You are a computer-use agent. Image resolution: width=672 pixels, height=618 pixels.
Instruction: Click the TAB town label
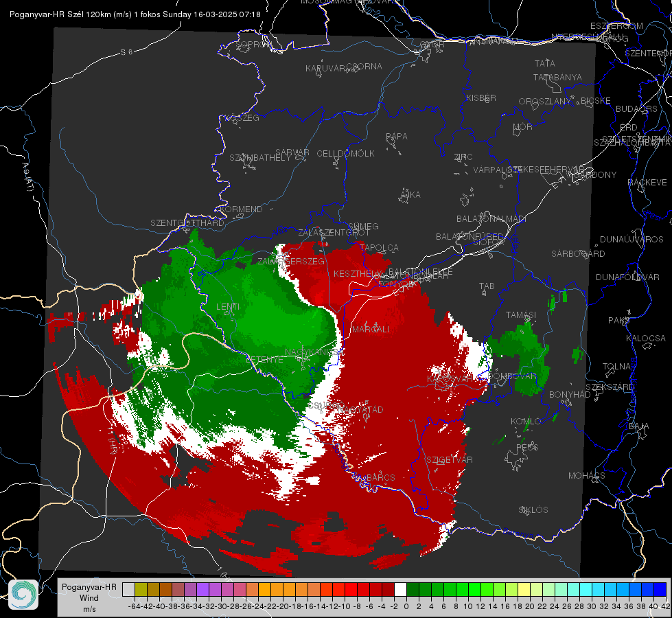pos(487,286)
